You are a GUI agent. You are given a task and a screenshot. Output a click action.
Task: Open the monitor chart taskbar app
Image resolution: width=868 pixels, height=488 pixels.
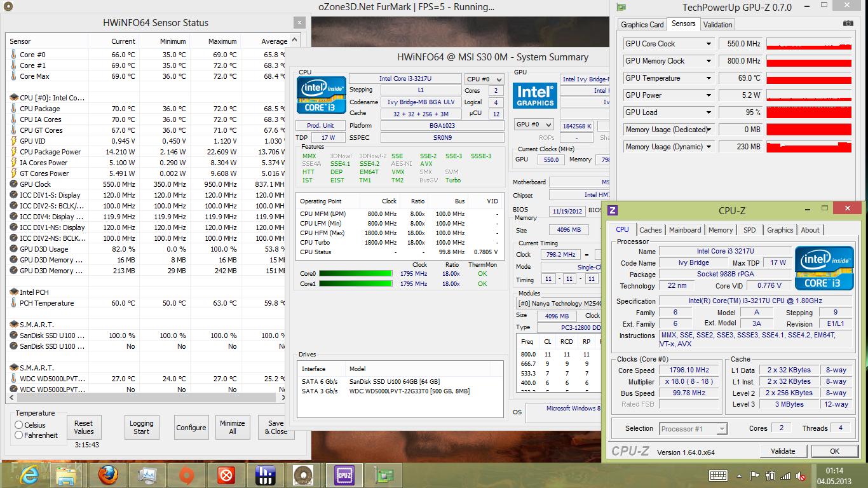point(147,475)
